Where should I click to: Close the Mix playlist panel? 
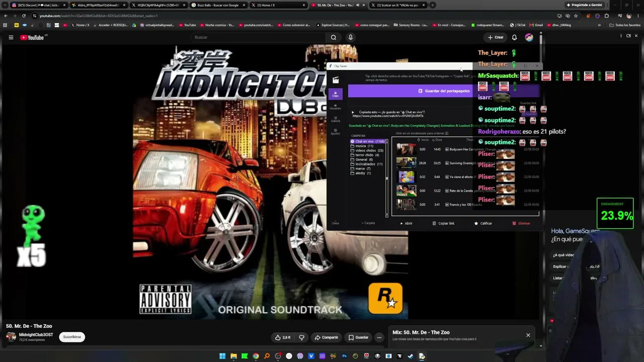pos(528,335)
